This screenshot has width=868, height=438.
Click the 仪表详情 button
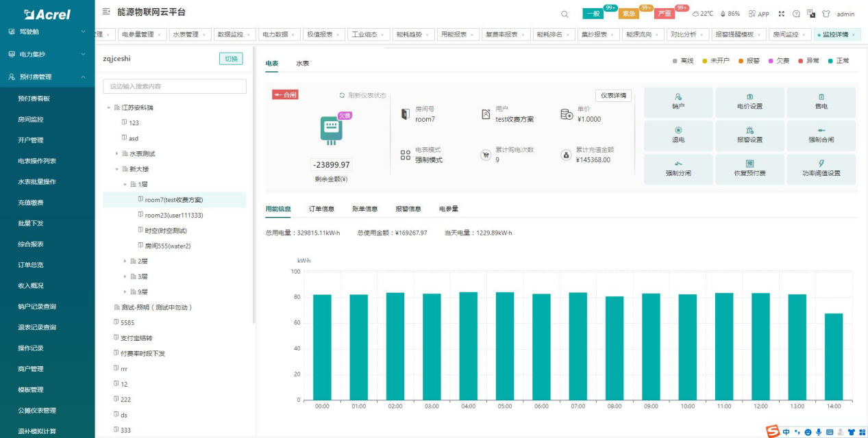click(x=613, y=96)
